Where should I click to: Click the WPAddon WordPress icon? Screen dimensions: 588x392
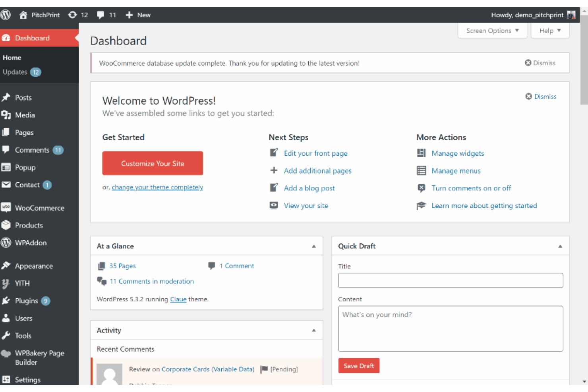click(6, 242)
